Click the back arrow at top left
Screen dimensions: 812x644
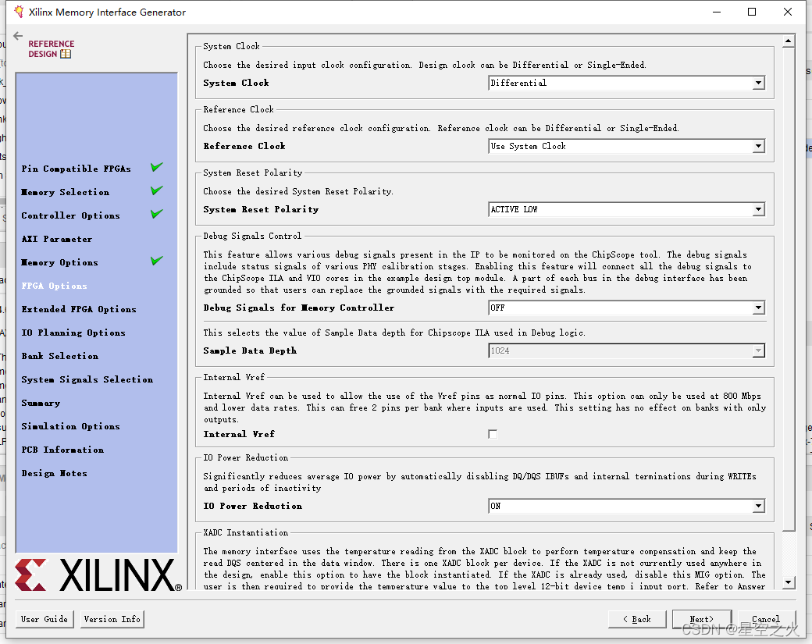(18, 36)
